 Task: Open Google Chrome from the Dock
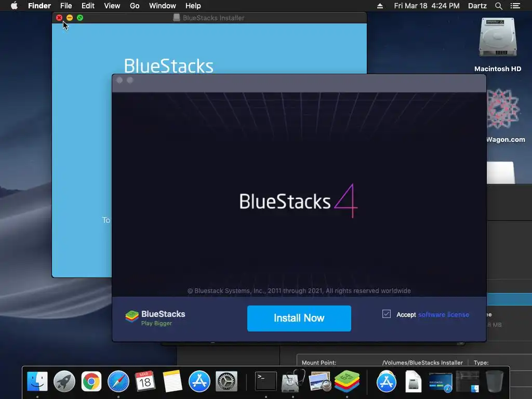tap(91, 381)
